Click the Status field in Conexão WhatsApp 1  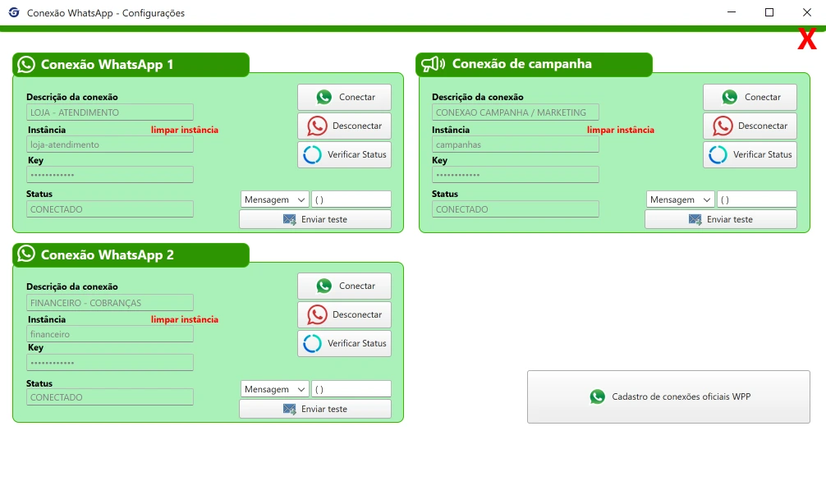coord(109,209)
